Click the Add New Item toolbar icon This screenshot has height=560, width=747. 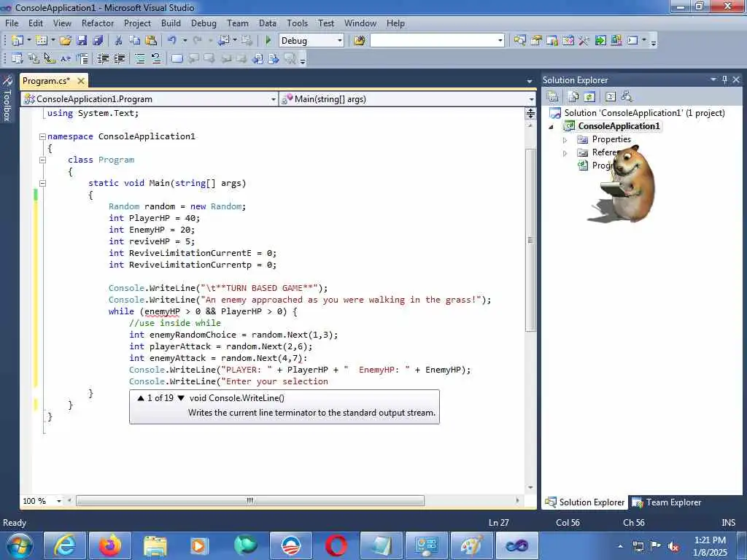pyautogui.click(x=41, y=41)
